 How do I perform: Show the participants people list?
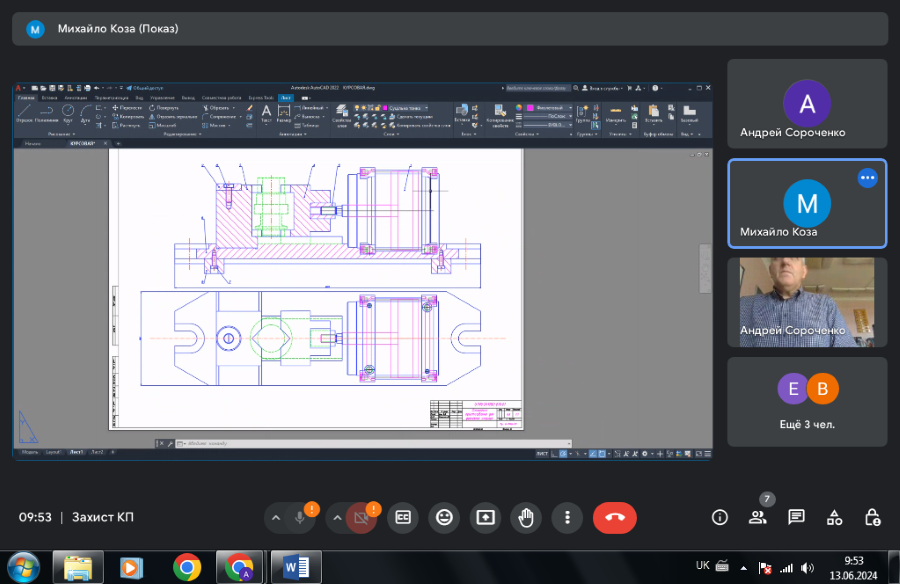point(758,517)
